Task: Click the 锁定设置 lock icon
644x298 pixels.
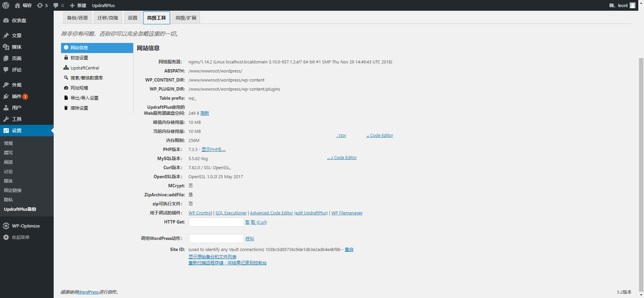Action: (66, 58)
